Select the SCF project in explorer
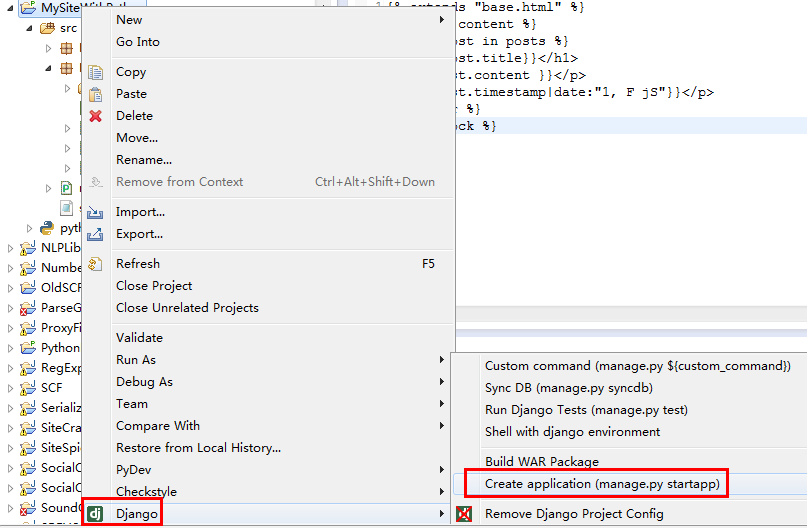 (51, 388)
